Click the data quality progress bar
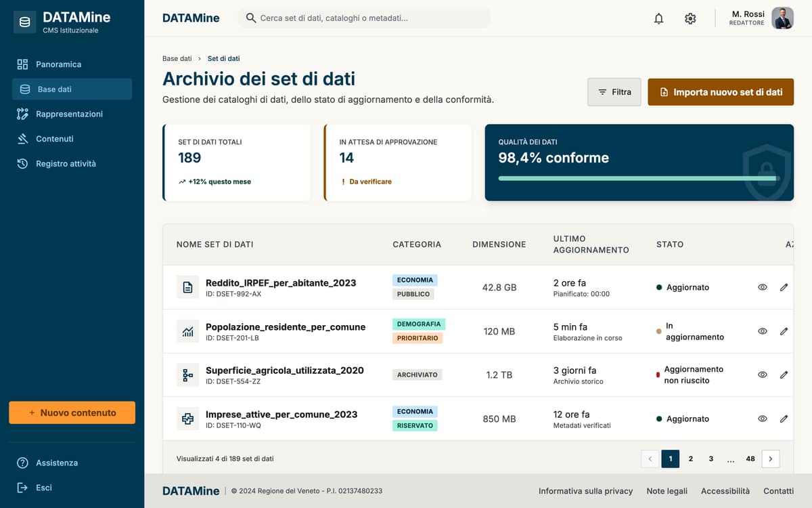Viewport: 812px width, 508px height. (639, 178)
